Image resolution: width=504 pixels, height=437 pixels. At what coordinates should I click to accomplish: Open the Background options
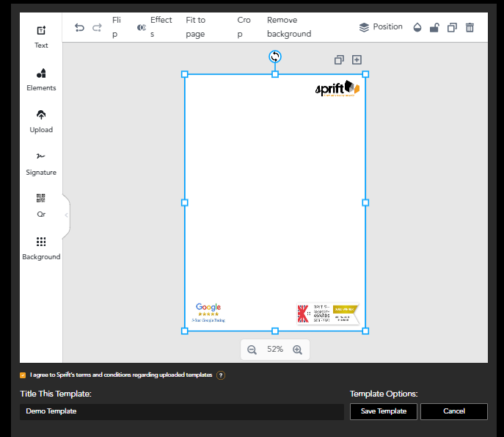pos(41,248)
